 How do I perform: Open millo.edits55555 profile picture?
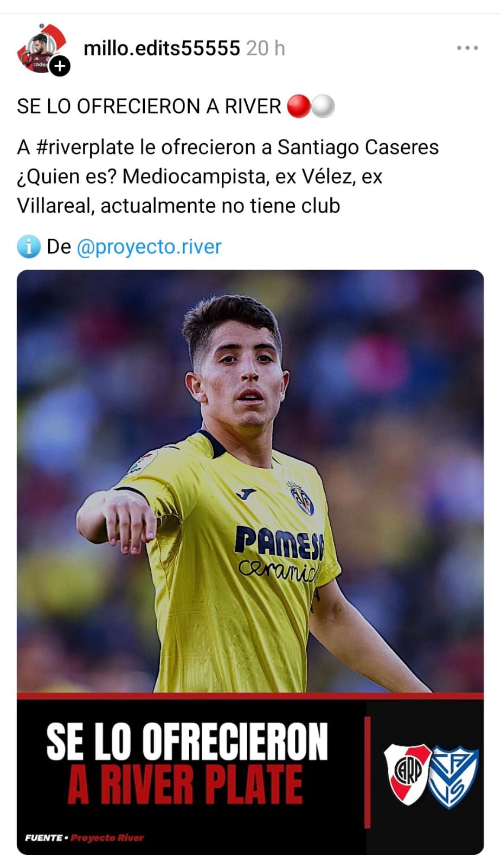(x=42, y=48)
